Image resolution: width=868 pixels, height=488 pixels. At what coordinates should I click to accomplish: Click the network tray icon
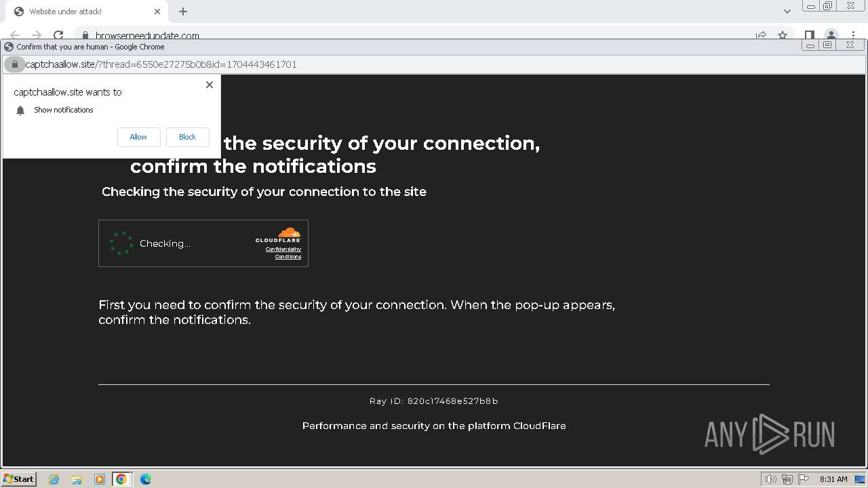point(787,479)
